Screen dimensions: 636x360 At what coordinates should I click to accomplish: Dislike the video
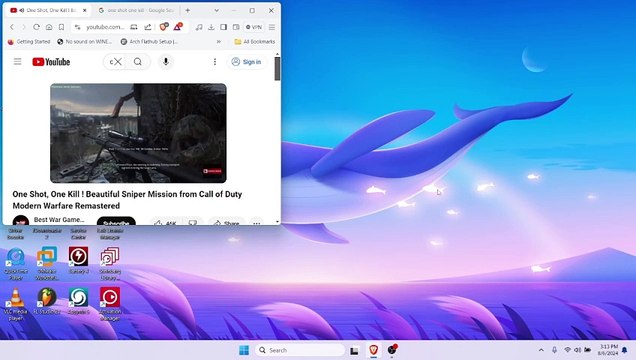click(193, 222)
